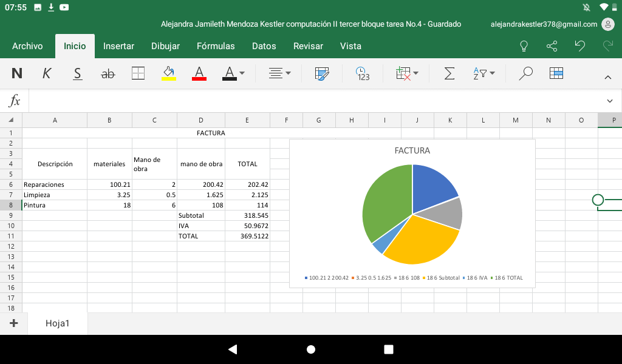Toggle italic formatting with the K button
The height and width of the screenshot is (364, 622).
click(x=47, y=73)
